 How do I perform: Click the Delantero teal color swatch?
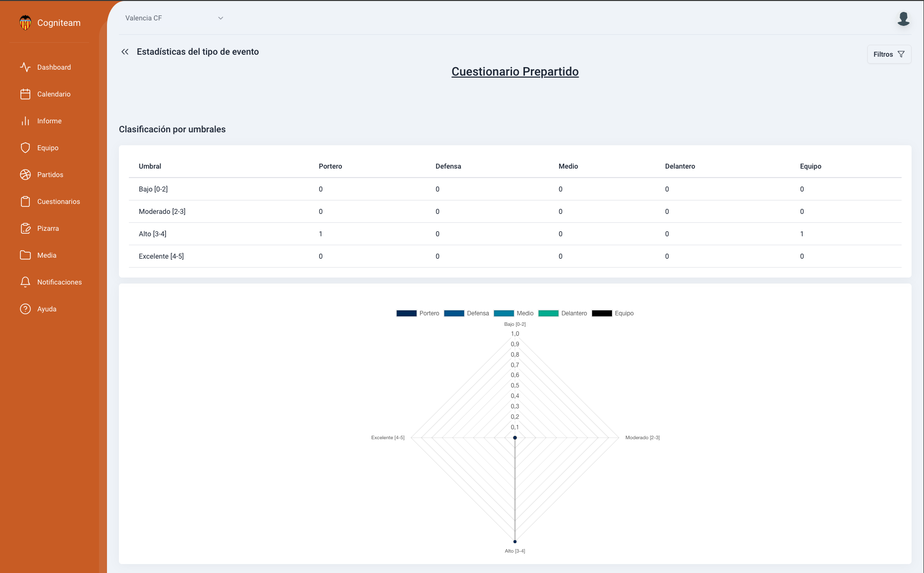pos(548,313)
